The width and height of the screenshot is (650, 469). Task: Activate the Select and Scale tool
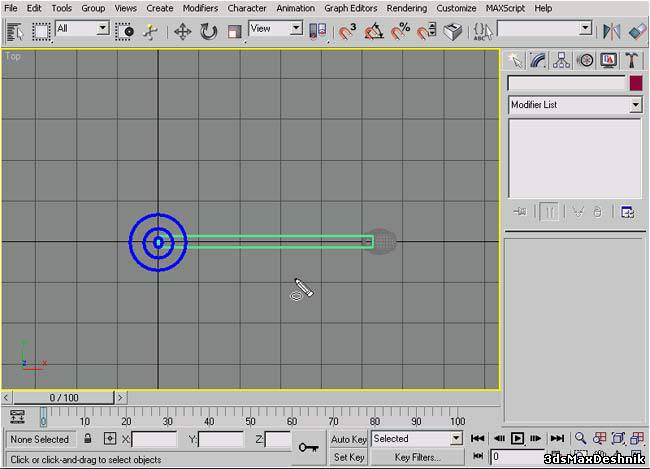click(234, 32)
